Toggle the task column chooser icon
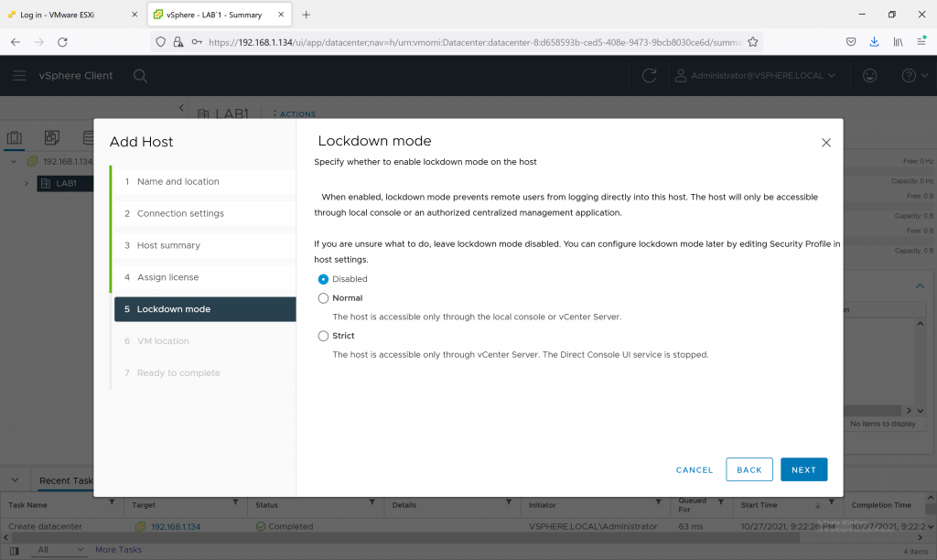The height and width of the screenshot is (560, 937). point(15,551)
